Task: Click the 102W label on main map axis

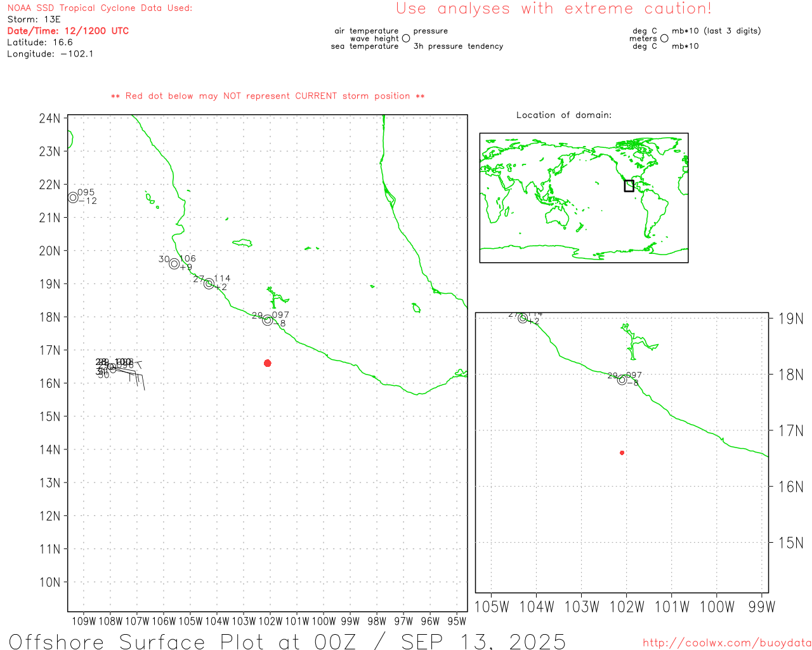Action: click(x=270, y=621)
